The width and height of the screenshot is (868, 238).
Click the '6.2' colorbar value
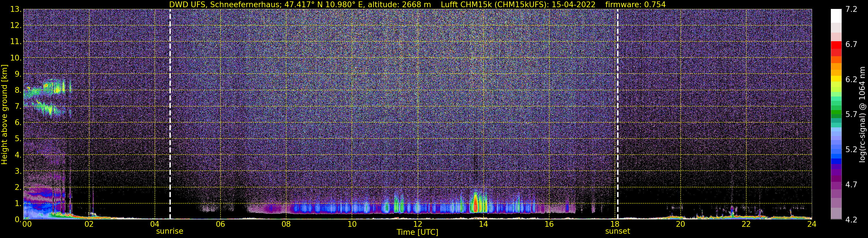coord(851,80)
